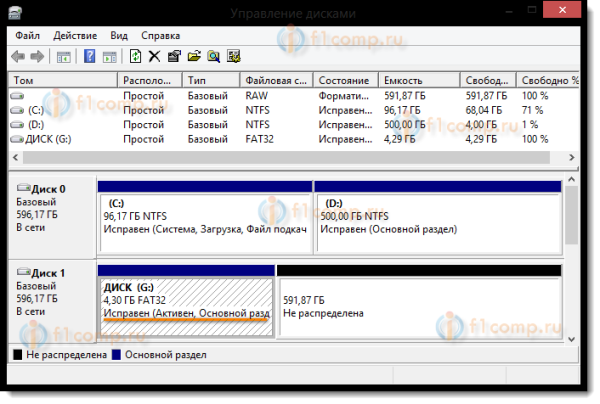Click the Properties icon in the toolbar
This screenshot has width=600, height=404.
tap(174, 56)
